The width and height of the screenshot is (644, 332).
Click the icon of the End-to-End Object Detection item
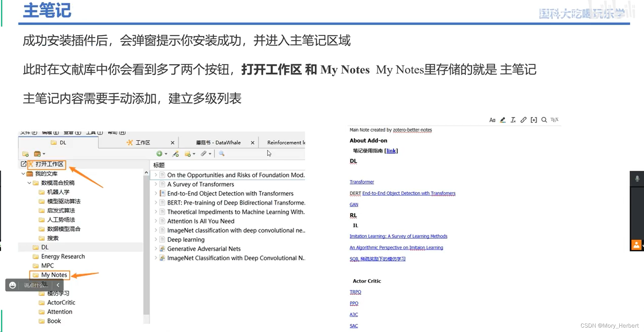162,193
